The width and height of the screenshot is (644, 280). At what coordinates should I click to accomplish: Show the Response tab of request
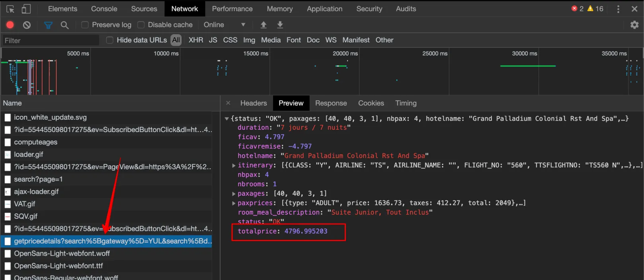(331, 103)
